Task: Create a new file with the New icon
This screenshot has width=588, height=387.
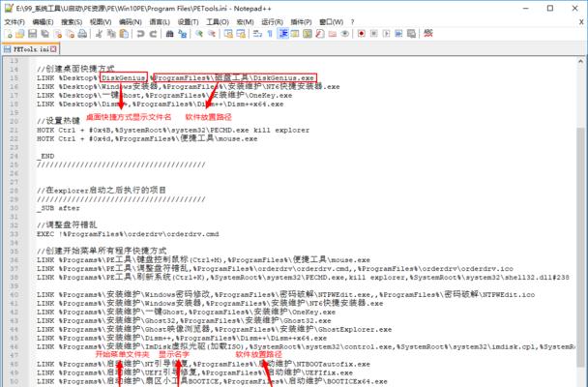Action: tap(9, 34)
